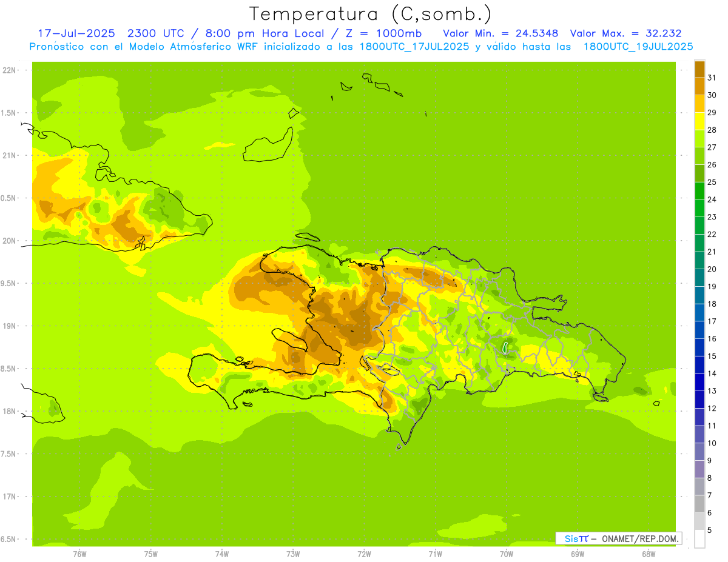Click the "8.5N" latitude axis label
Image resolution: width=728 pixels, height=562 pixels.
click(8, 369)
